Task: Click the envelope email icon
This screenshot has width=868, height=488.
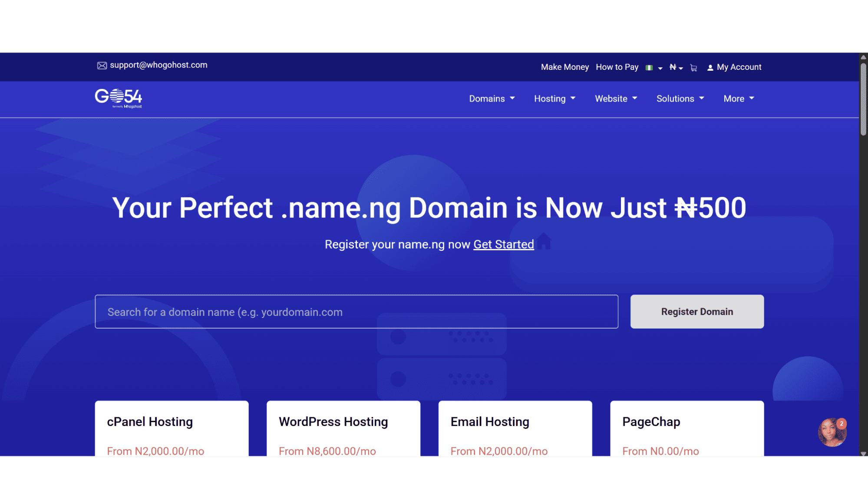Action: point(102,66)
